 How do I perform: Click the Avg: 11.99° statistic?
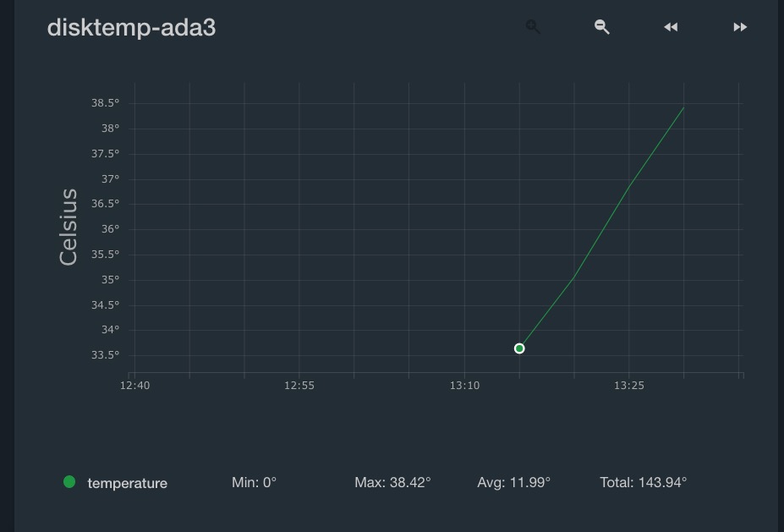tap(513, 482)
